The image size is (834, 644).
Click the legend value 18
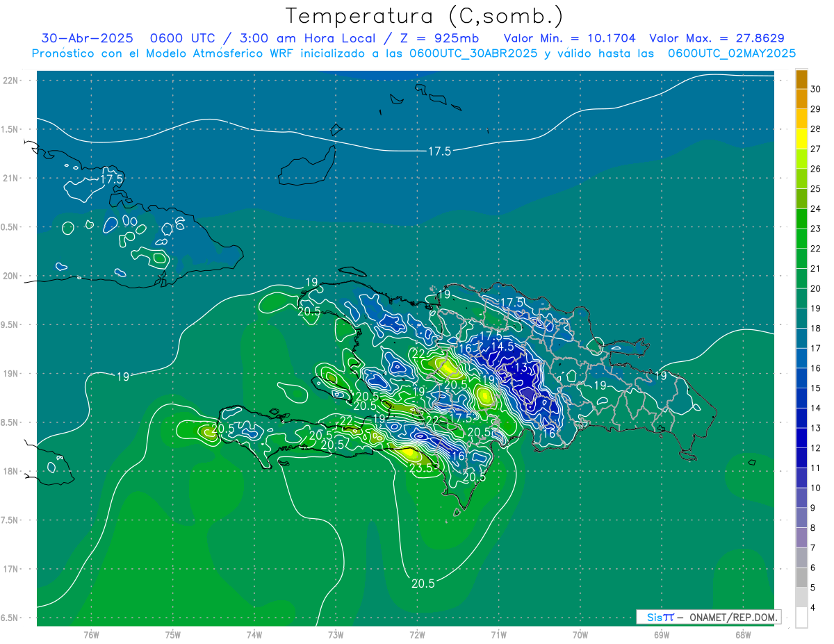click(816, 329)
